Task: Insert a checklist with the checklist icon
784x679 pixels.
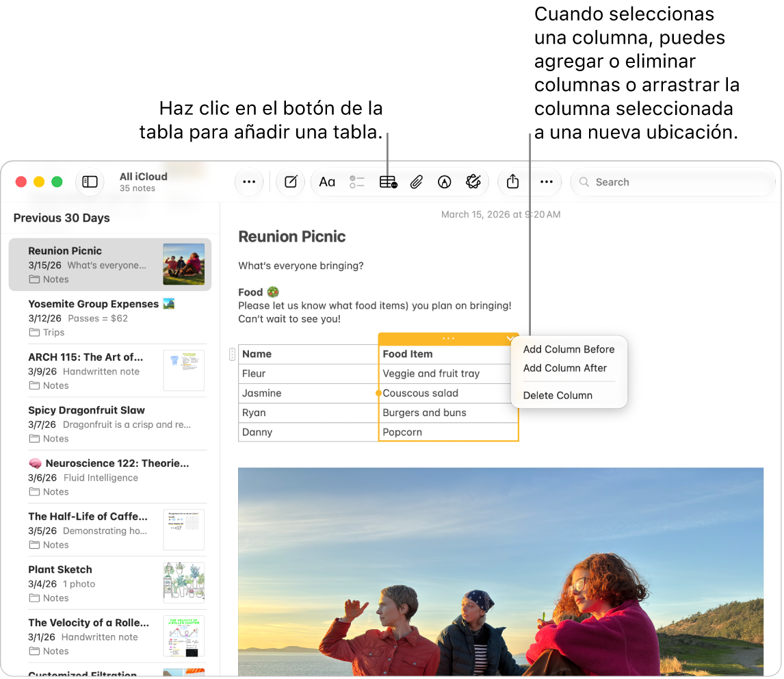Action: click(x=357, y=181)
